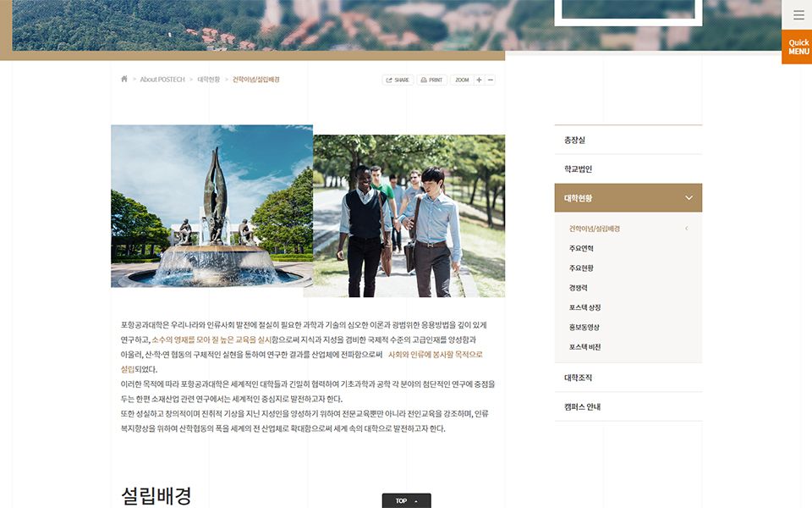Open the orange Quick MENU
Screen dimensions: 812x508
(798, 47)
